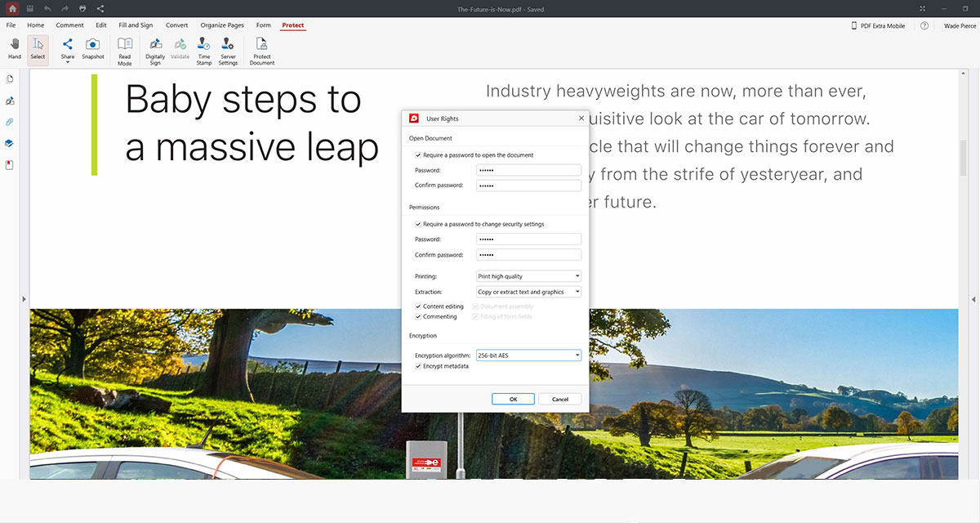
Task: Confirm the dialog with OK
Action: [513, 399]
